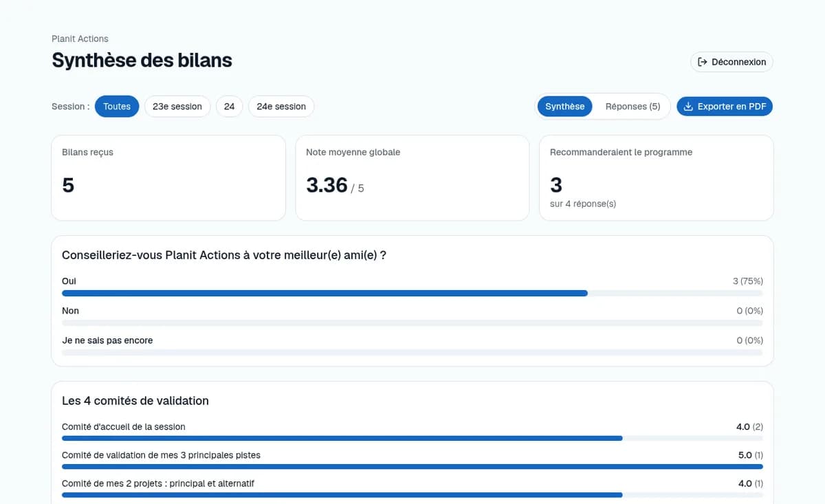Switch to the Synthèse tab
The width and height of the screenshot is (825, 504).
(565, 107)
